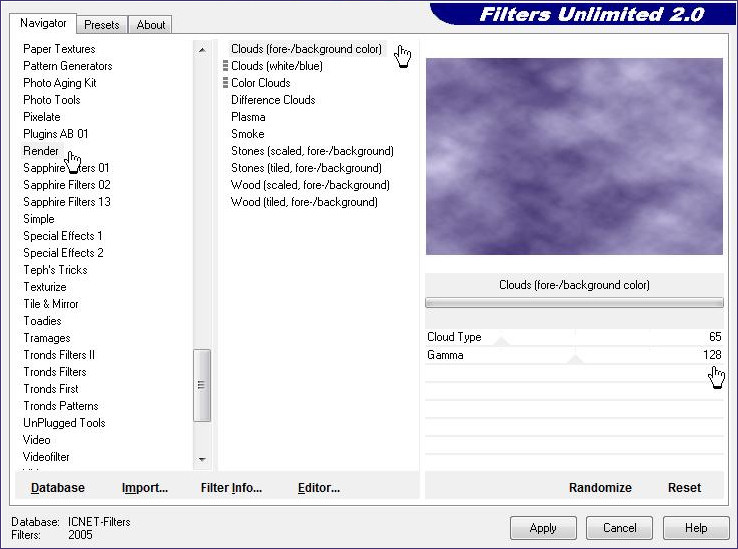Select Sapphire Filters 02
The image size is (738, 549).
(x=67, y=185)
